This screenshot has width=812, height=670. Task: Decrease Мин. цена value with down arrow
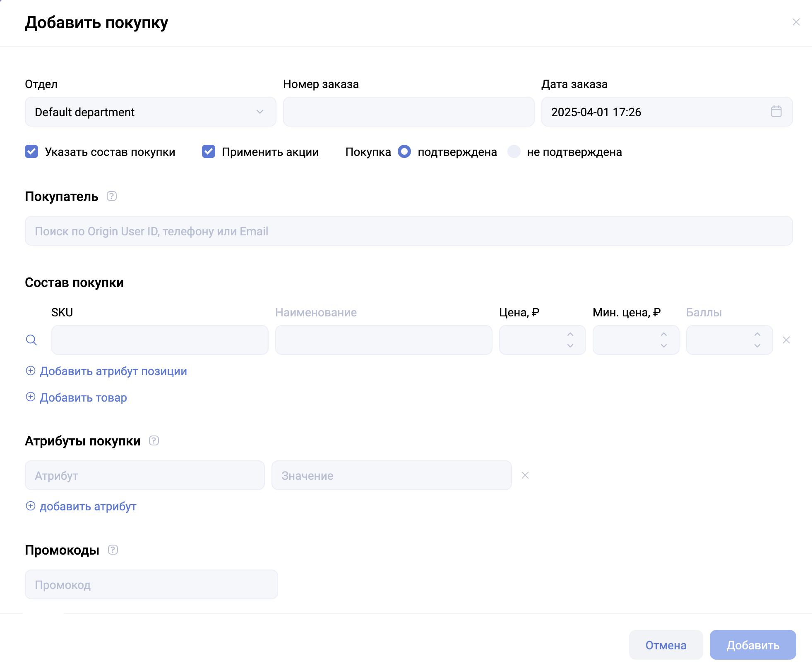coord(664,346)
